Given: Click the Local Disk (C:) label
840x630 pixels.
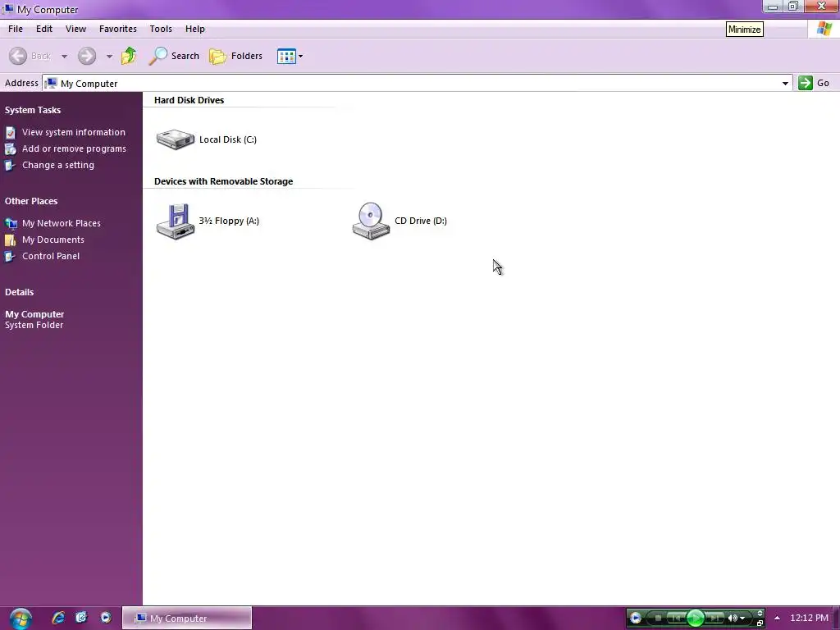Looking at the screenshot, I should click(x=228, y=139).
